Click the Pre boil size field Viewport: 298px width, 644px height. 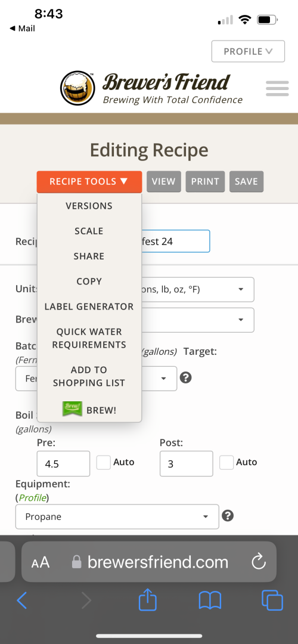click(x=63, y=464)
